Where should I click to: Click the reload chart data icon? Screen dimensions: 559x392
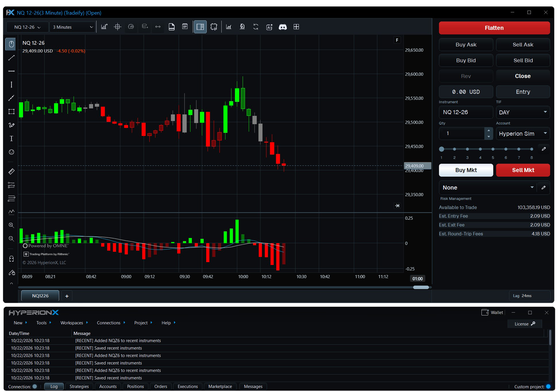click(256, 27)
